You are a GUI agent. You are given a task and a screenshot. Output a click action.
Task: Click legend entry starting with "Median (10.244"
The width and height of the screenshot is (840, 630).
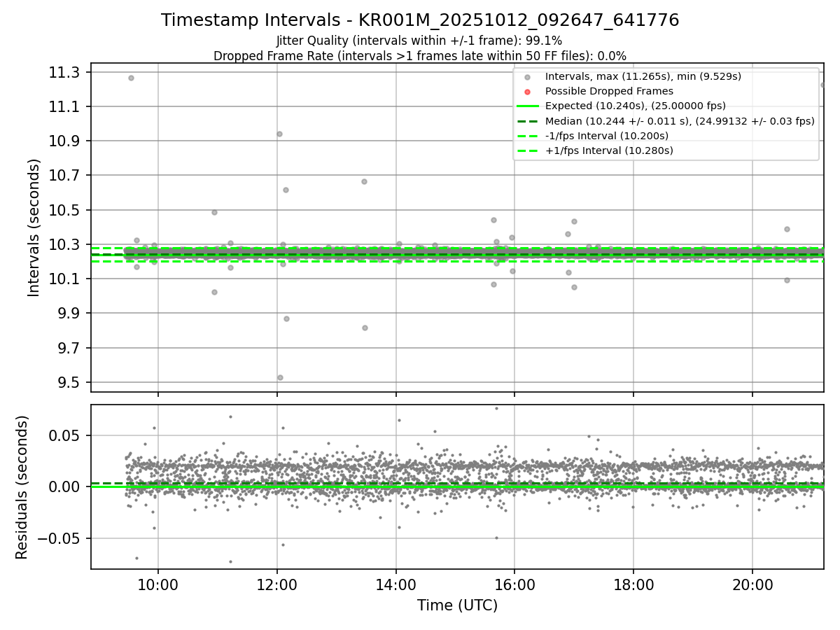(680, 121)
